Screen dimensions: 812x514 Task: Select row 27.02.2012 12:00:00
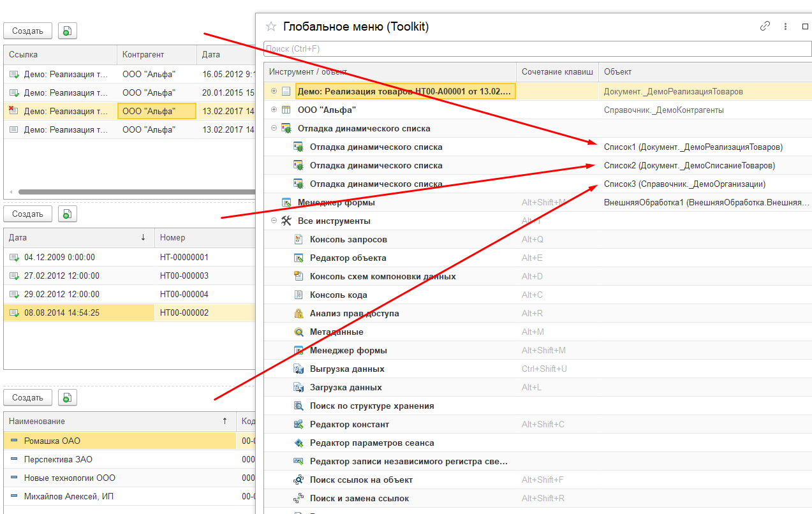click(x=129, y=275)
